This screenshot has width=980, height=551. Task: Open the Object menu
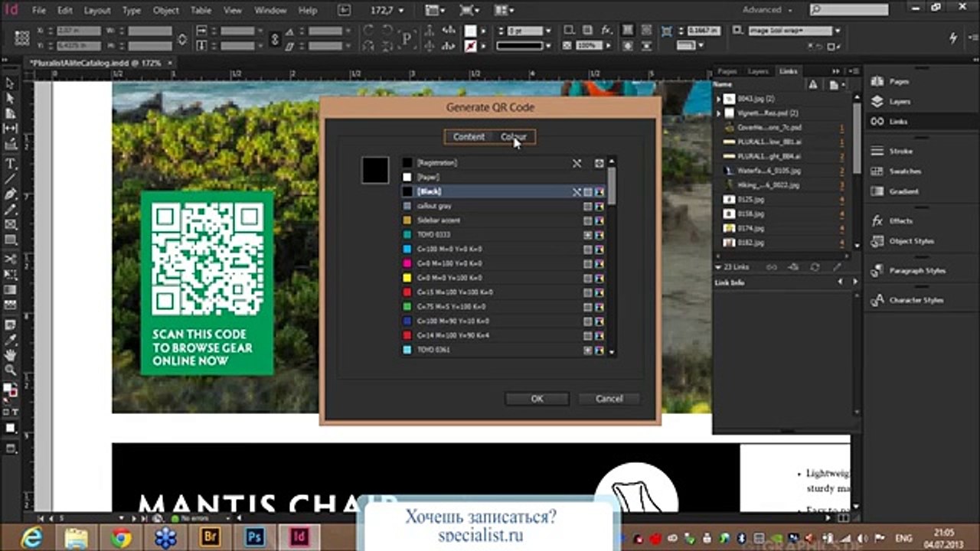(165, 11)
